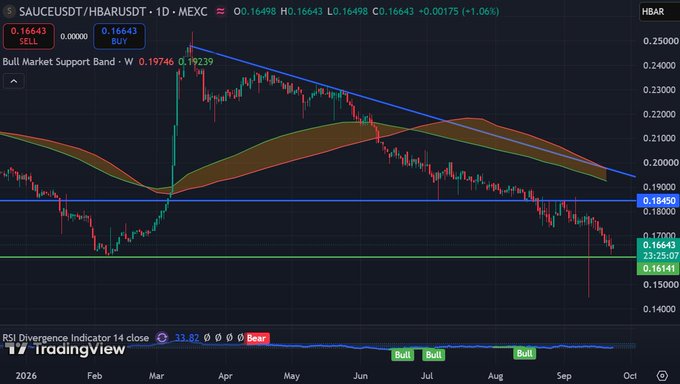Click the Bull label near July

(433, 355)
